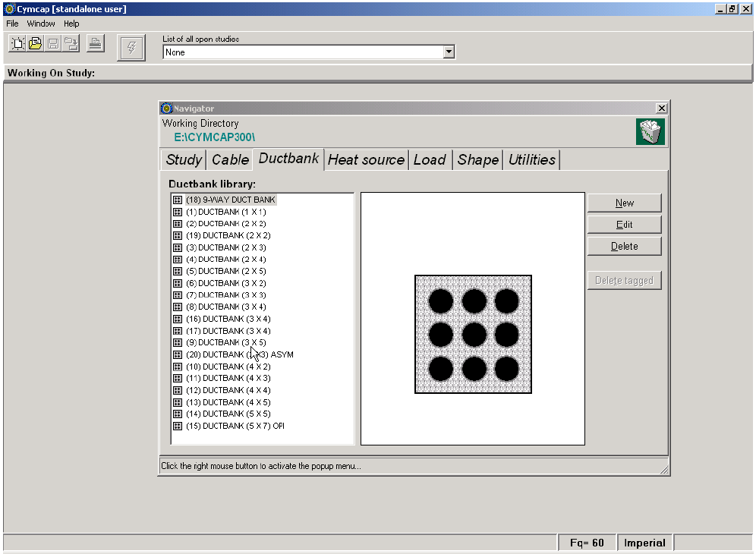This screenshot has height=554, width=756.
Task: Click the Open study folder icon
Action: [x=35, y=44]
